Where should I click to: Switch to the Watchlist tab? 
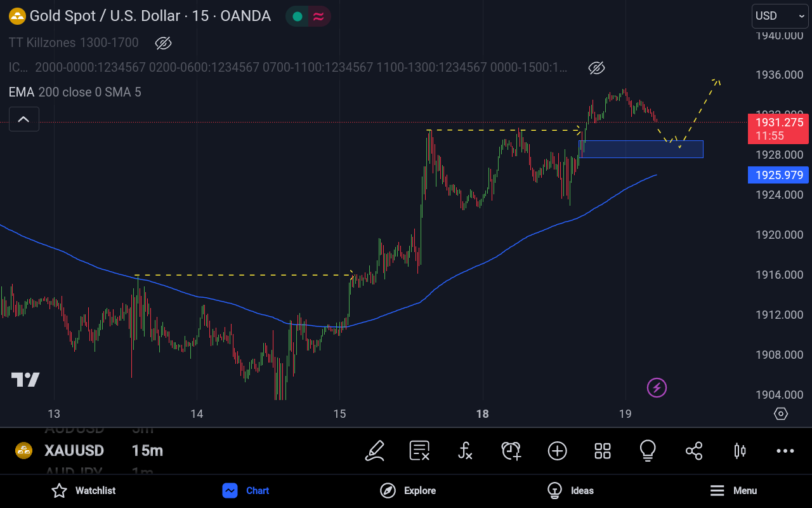[84, 490]
